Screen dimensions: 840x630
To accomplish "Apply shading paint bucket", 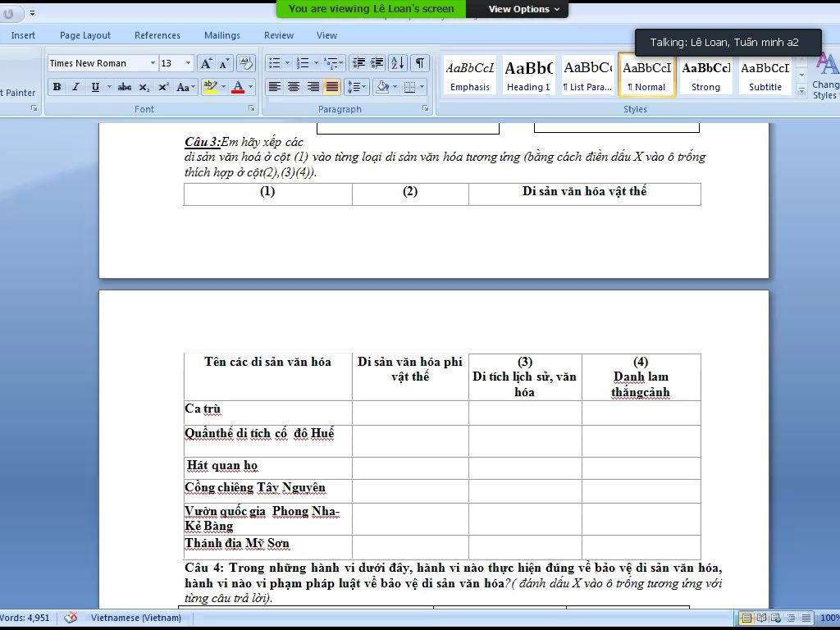I will [x=382, y=87].
